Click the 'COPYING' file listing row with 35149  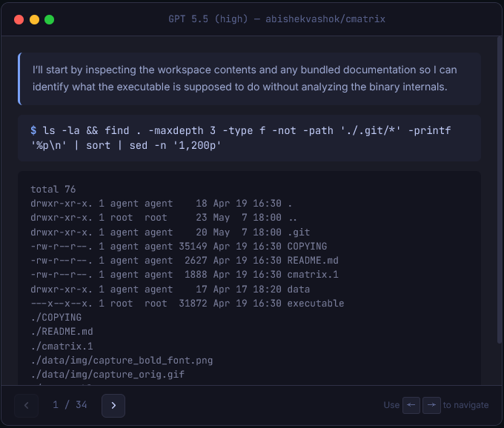[179, 247]
